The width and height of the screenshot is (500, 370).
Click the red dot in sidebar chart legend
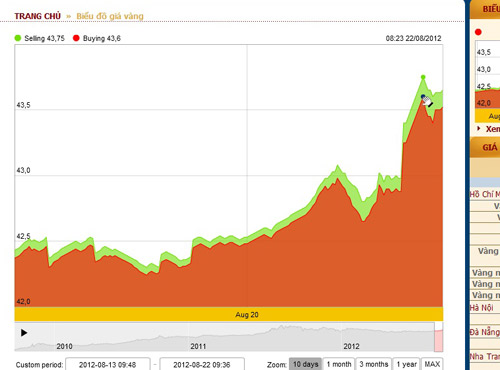478,32
